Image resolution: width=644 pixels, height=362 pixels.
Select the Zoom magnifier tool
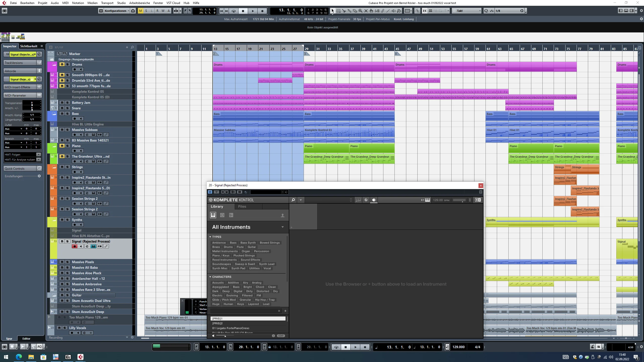(360, 11)
